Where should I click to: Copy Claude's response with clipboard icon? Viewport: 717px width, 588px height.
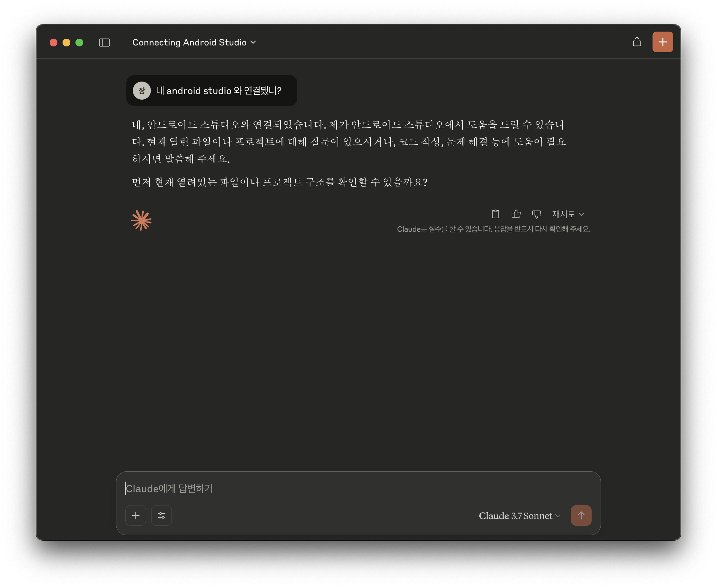tap(495, 214)
